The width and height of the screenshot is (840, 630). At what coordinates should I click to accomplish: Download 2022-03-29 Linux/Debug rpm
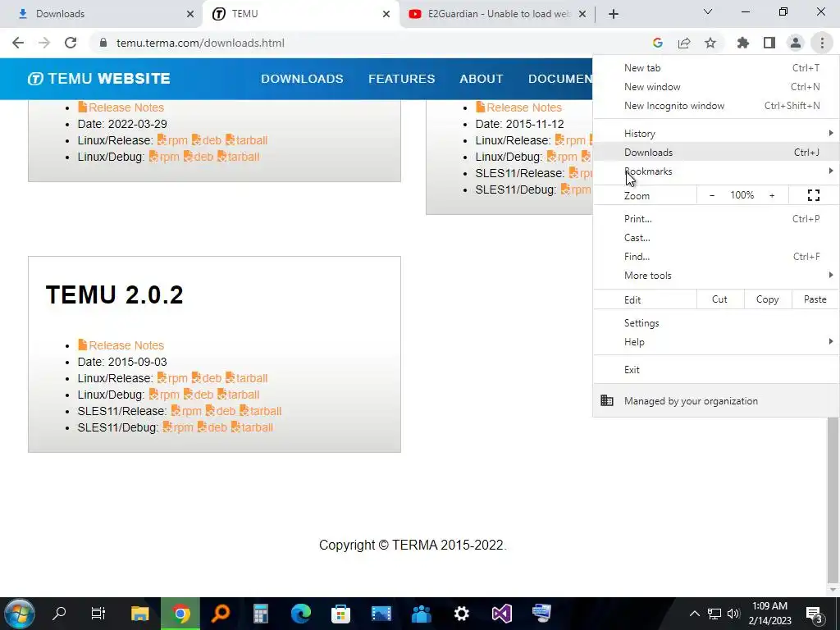(164, 157)
